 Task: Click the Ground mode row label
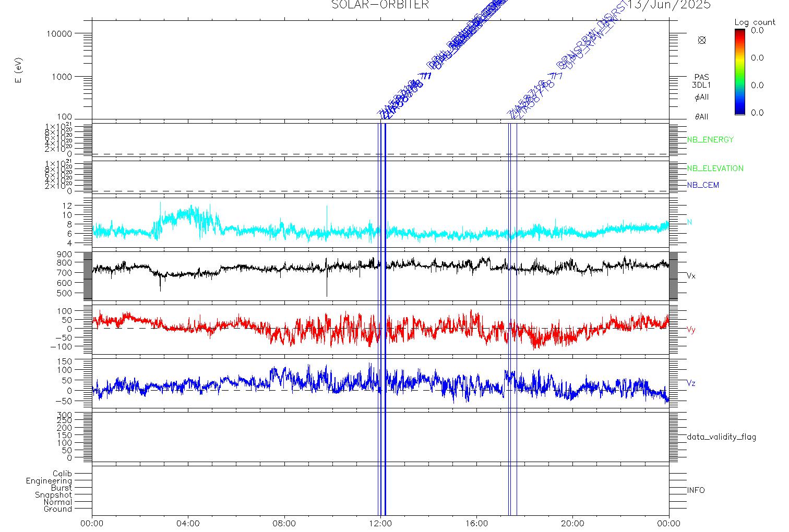(x=58, y=509)
